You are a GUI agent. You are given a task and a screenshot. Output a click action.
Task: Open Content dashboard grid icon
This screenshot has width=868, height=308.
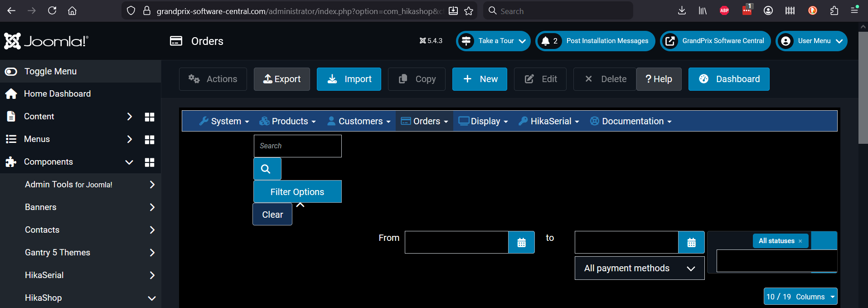click(150, 117)
